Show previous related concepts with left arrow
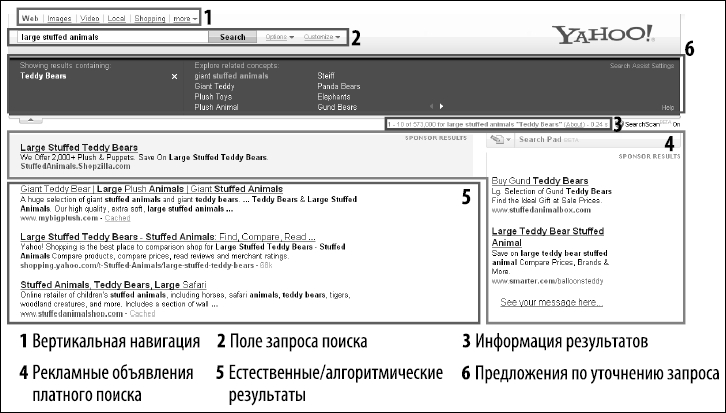726x413 pixels. pyautogui.click(x=431, y=106)
